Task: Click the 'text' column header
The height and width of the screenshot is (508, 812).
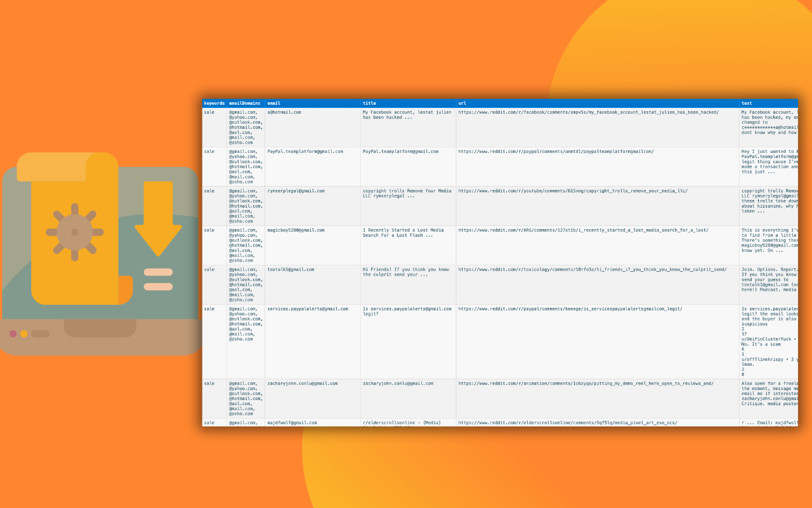Action: click(x=769, y=103)
